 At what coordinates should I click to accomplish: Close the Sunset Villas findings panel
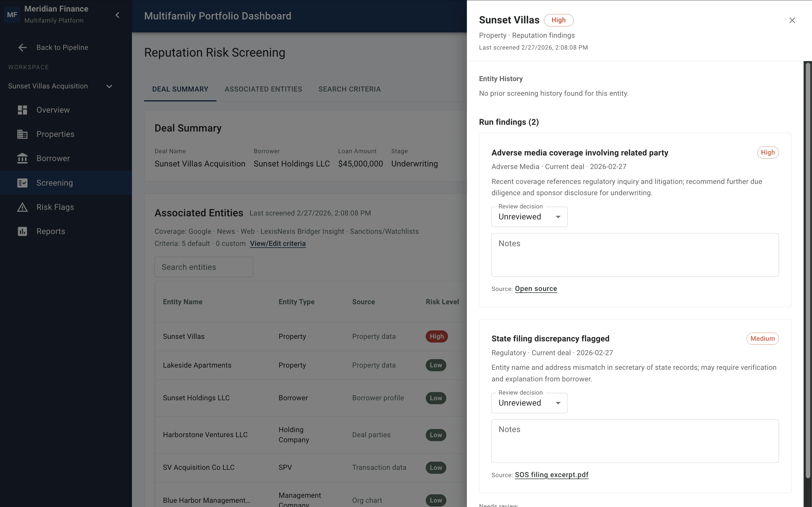tap(792, 21)
